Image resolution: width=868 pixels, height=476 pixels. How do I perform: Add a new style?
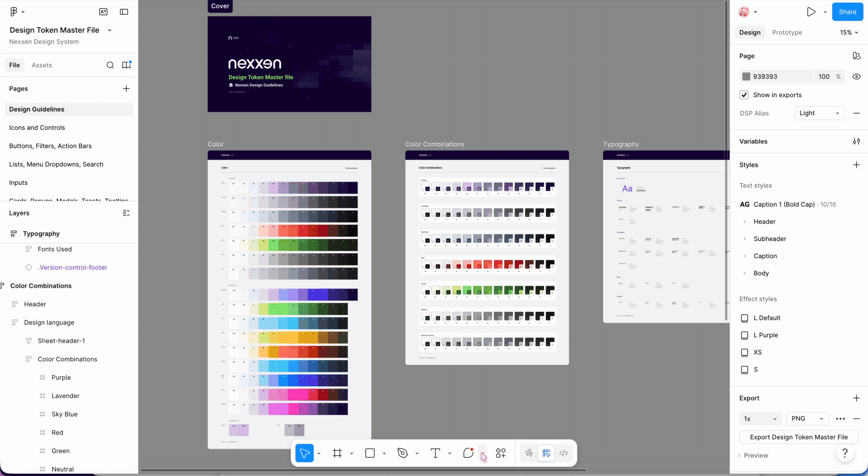click(x=856, y=165)
